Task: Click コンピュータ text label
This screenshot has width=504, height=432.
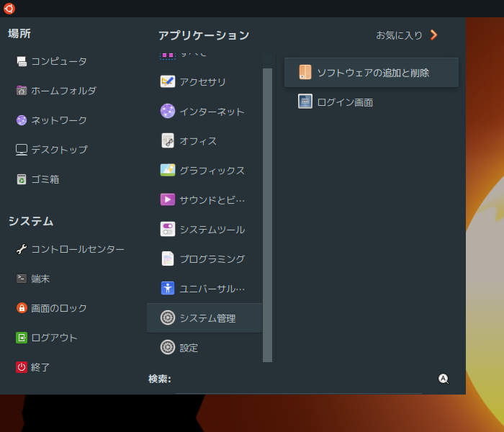Action: pos(59,61)
